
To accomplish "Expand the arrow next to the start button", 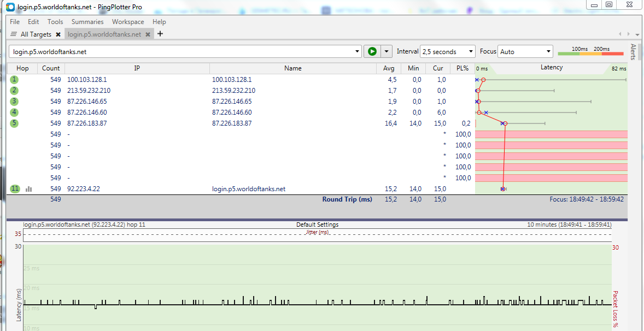I will click(x=387, y=52).
